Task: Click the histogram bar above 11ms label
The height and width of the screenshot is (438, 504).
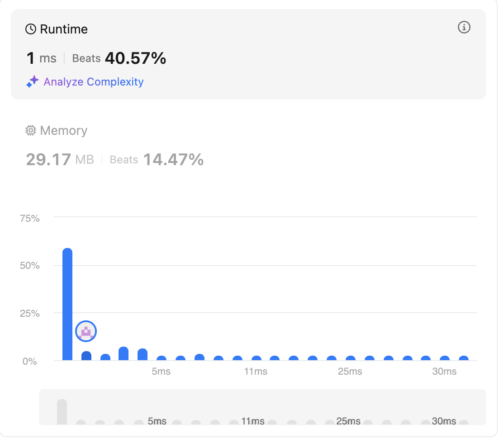Action: click(257, 358)
